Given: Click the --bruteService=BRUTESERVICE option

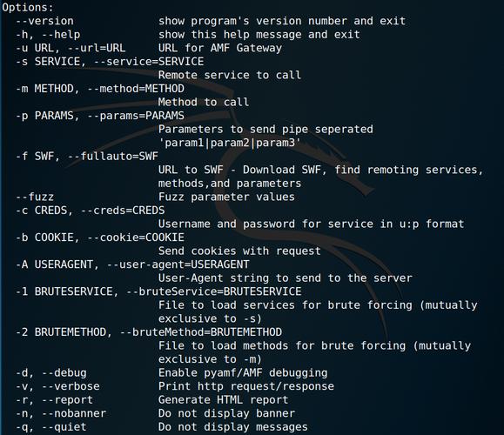Looking at the screenshot, I should pos(213,291).
